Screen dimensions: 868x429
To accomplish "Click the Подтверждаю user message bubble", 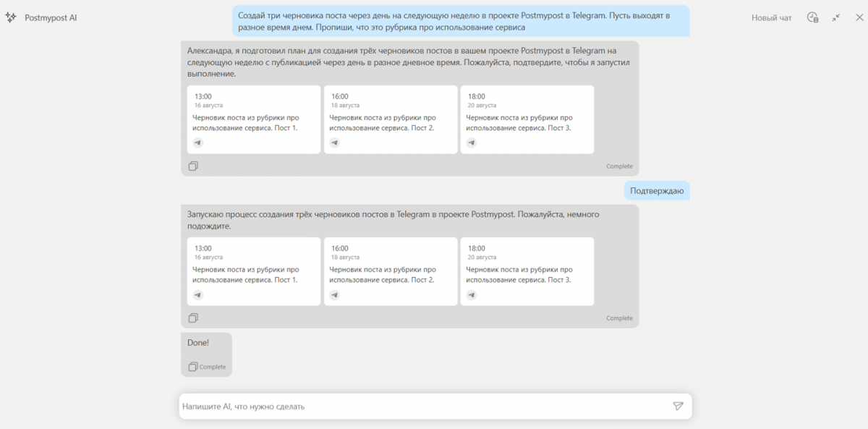I will click(657, 191).
